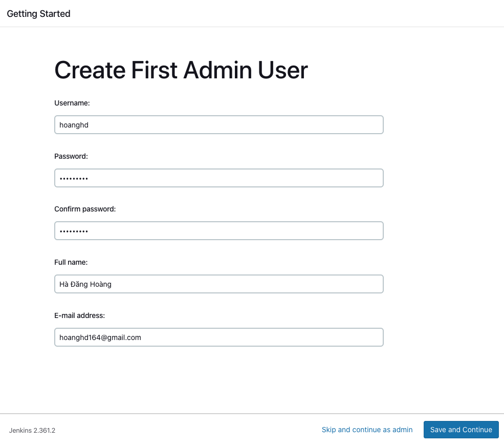Click the Full name: label
Screen dimensions: 504x445
(x=71, y=262)
